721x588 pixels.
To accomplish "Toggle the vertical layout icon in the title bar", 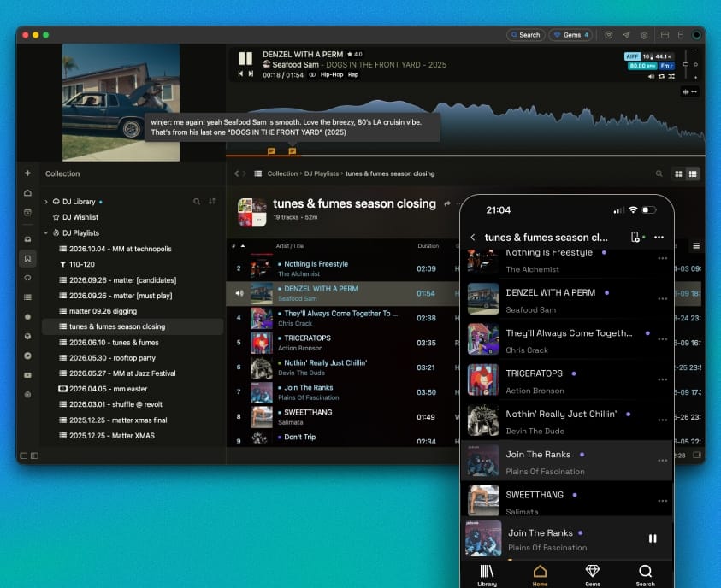I will point(681,35).
